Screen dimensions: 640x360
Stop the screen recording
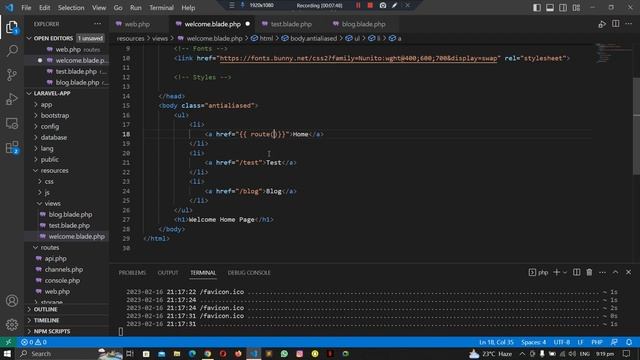(370, 5)
